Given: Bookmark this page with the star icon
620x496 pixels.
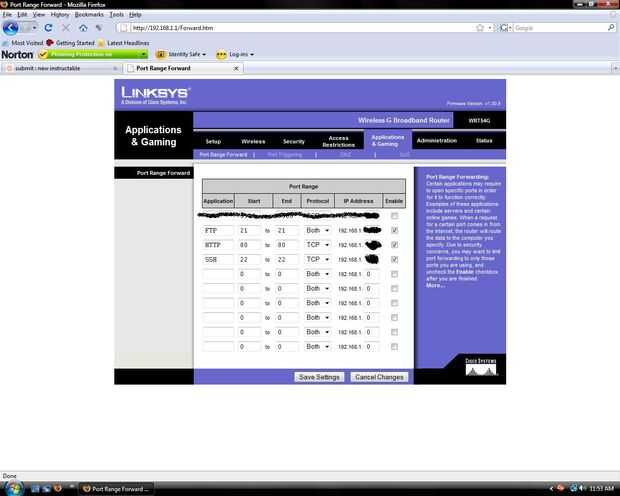Looking at the screenshot, I should click(x=480, y=28).
